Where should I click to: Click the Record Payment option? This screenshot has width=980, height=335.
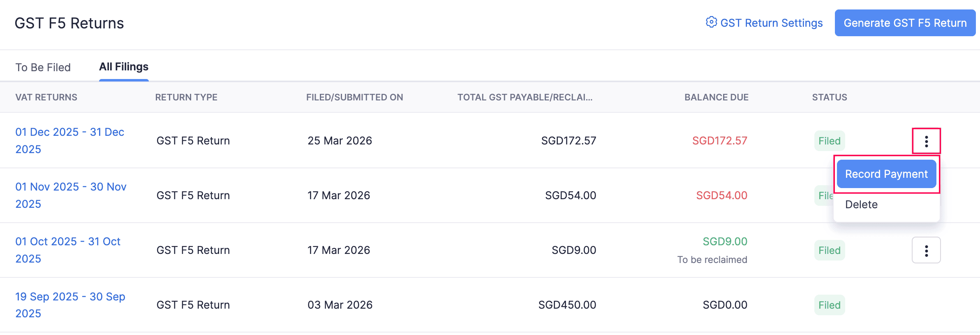pyautogui.click(x=886, y=174)
